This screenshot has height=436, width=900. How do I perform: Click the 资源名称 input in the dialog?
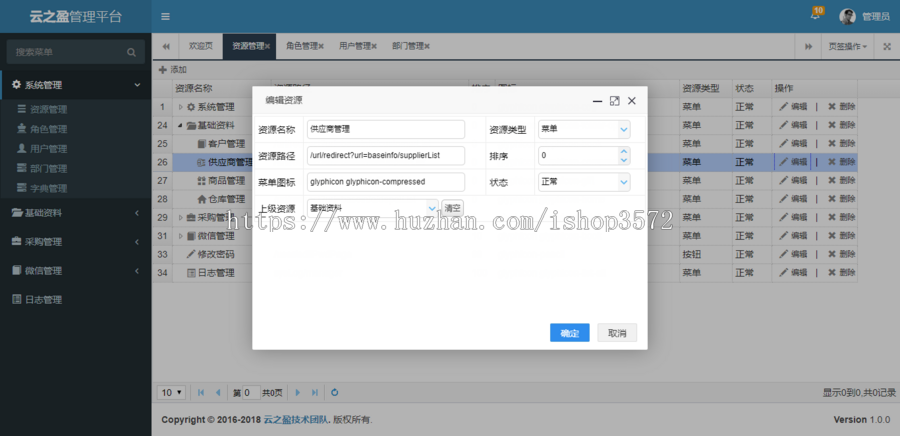tap(386, 129)
